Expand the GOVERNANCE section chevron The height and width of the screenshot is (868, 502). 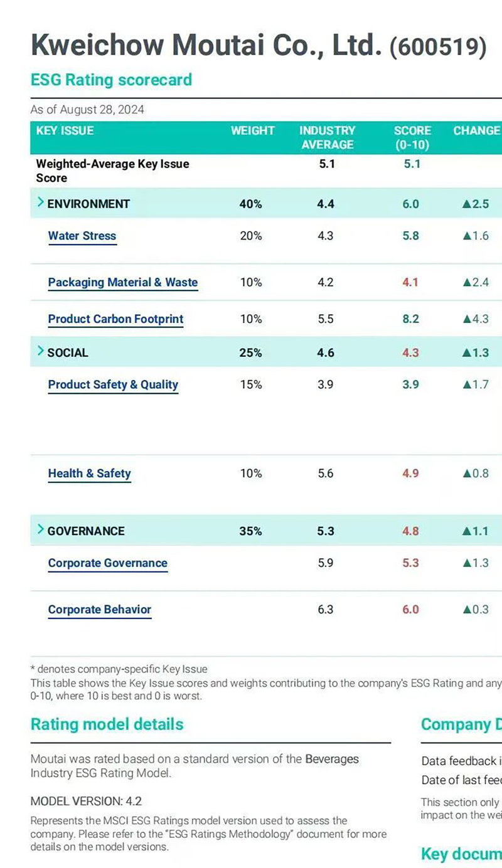tap(40, 530)
